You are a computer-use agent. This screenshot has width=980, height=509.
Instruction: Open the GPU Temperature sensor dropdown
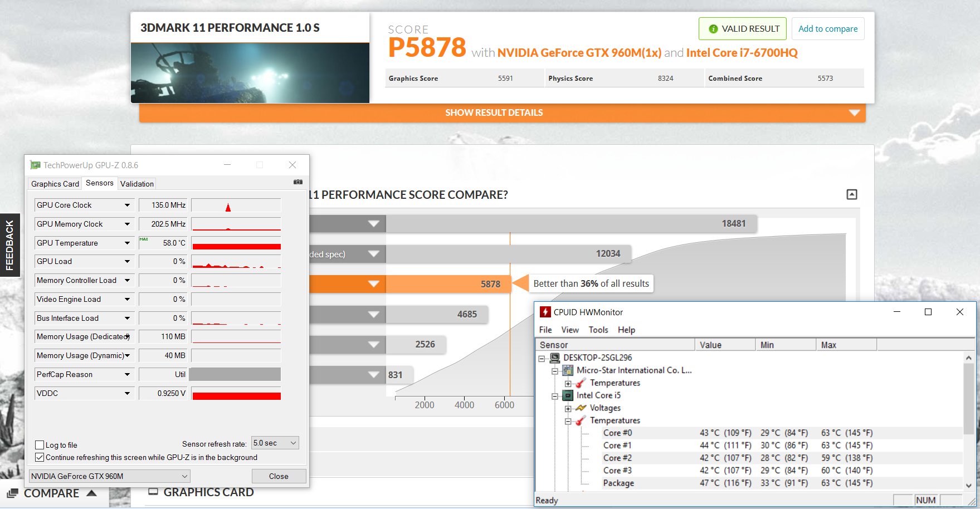click(x=127, y=243)
